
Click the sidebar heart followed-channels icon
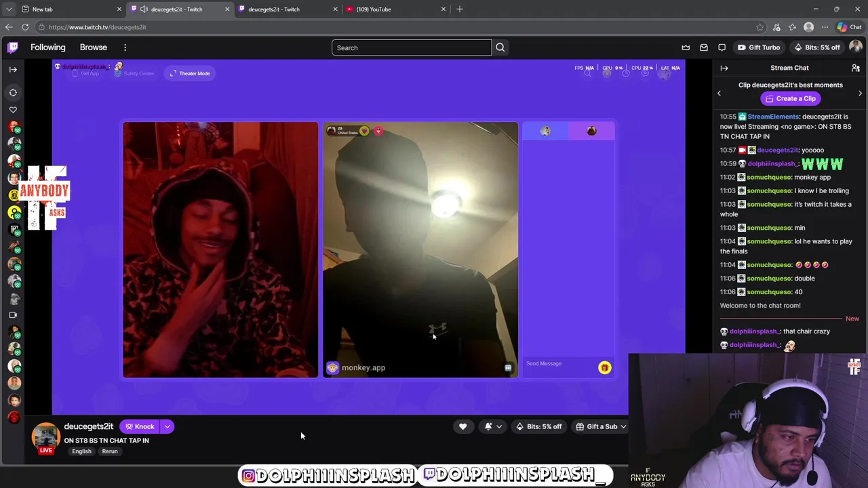(x=13, y=110)
